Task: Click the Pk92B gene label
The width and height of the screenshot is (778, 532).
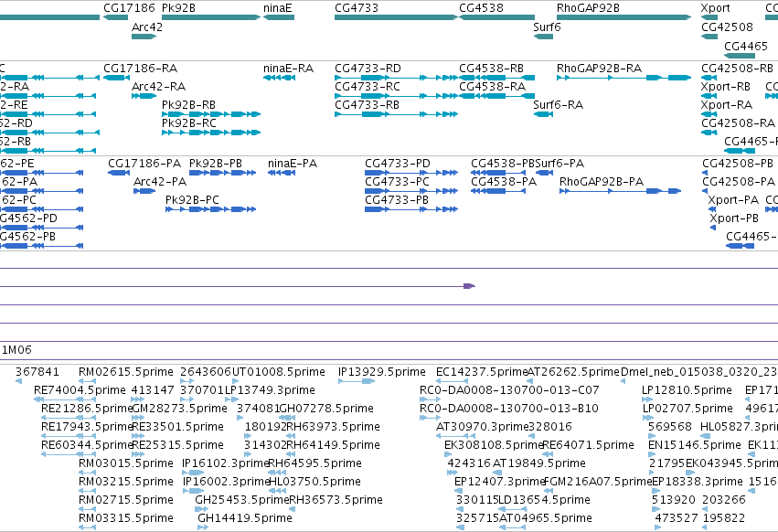Action: (178, 8)
